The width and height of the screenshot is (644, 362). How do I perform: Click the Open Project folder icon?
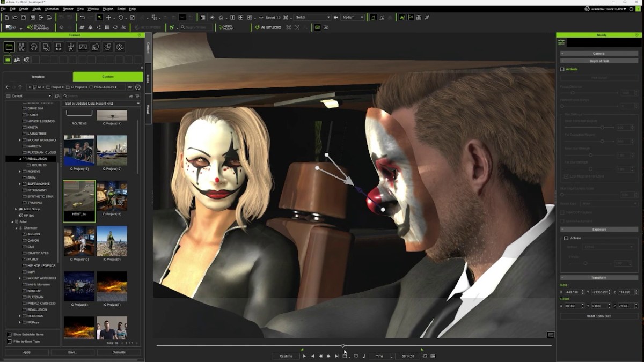pyautogui.click(x=15, y=17)
